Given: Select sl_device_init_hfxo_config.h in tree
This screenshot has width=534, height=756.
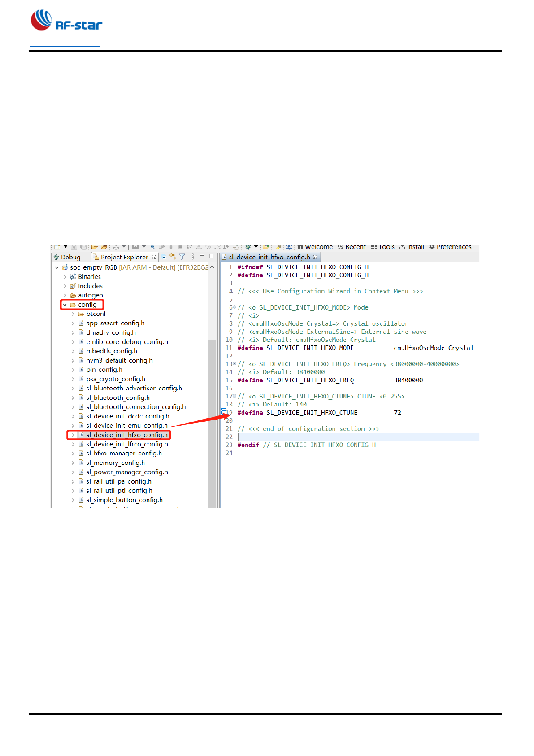Looking at the screenshot, I should point(127,435).
